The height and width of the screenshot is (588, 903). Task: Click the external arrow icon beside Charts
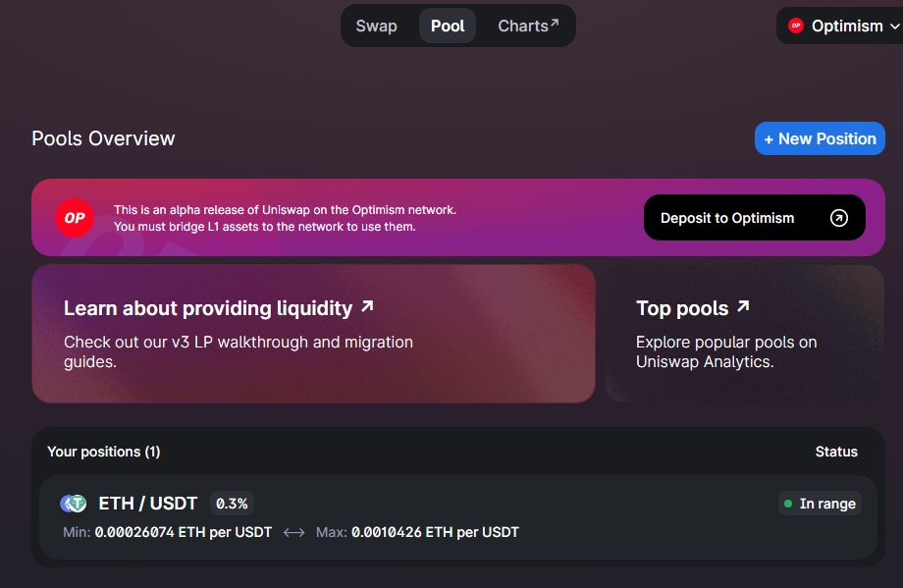(555, 22)
